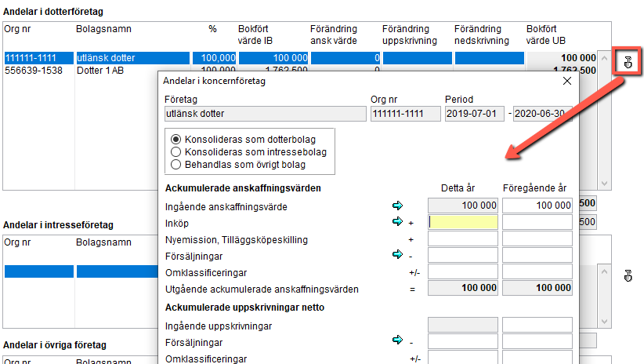Click the yellow Inköp Detta år field

tap(463, 222)
